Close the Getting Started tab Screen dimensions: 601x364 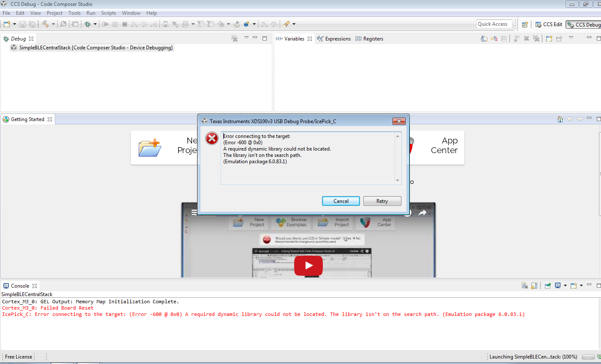pos(50,119)
